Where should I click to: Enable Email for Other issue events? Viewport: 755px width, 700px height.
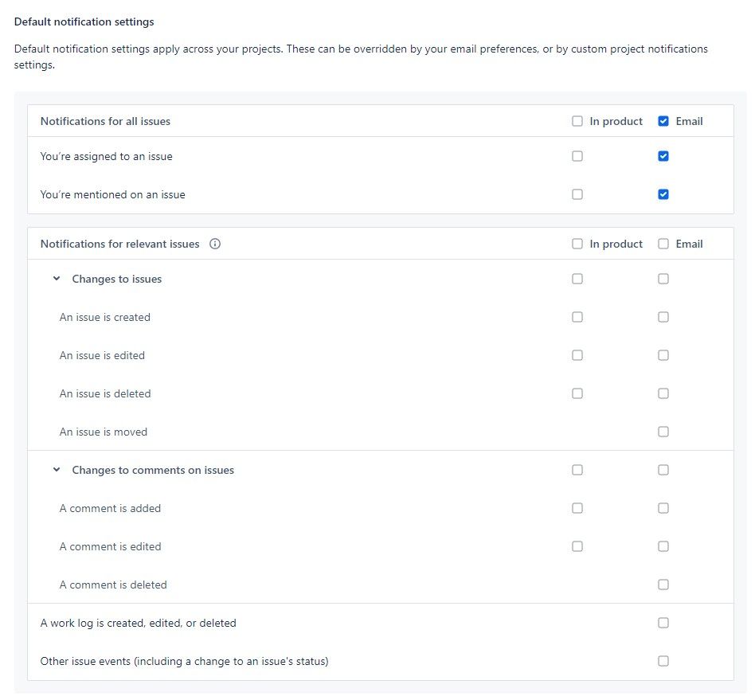[x=663, y=661]
